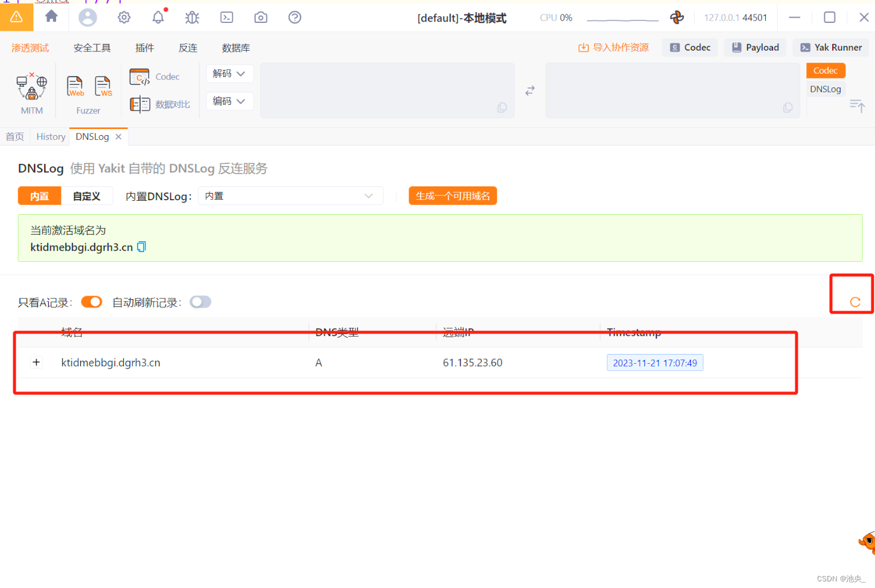The height and width of the screenshot is (588, 875).
Task: Copy the codec output box content
Action: coord(787,107)
